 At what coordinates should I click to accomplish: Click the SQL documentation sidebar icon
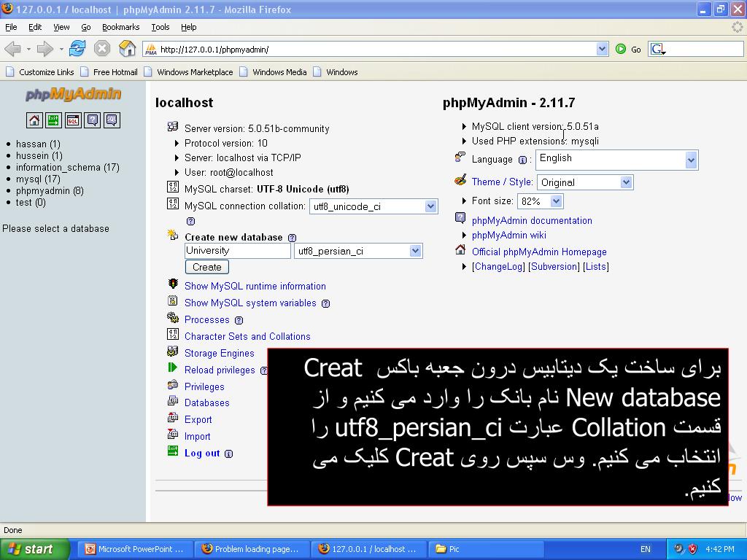pyautogui.click(x=112, y=120)
